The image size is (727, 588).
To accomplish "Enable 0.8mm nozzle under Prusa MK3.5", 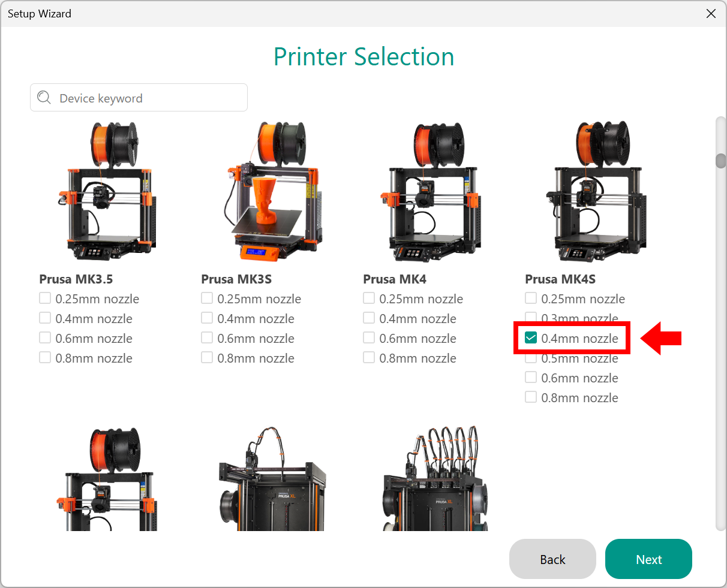I will click(x=45, y=358).
